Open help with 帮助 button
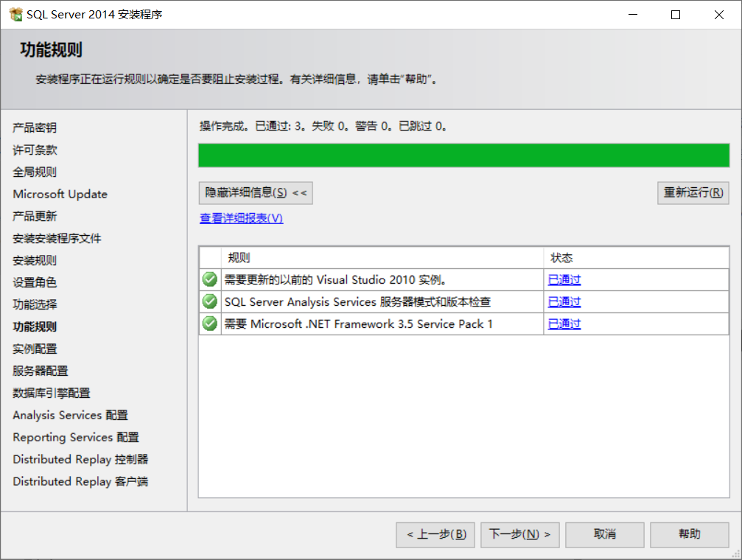This screenshot has height=560, width=742. (690, 535)
